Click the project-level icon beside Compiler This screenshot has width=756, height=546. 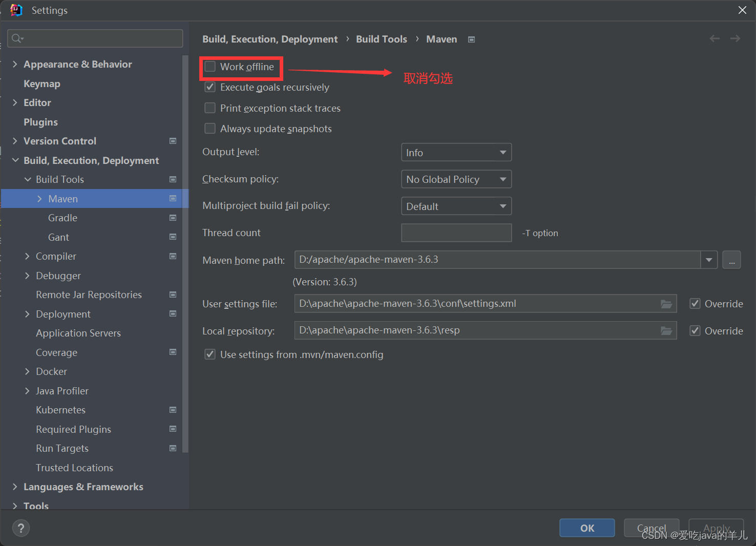[173, 256]
